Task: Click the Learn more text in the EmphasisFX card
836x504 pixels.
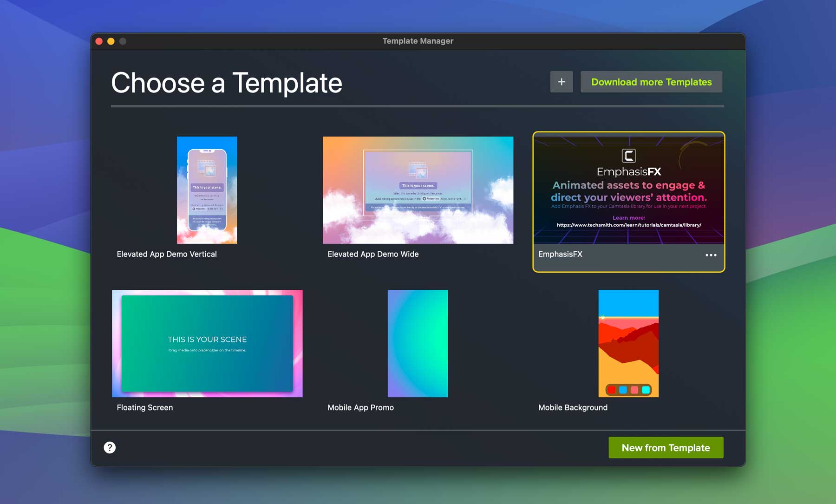Action: [x=629, y=216]
